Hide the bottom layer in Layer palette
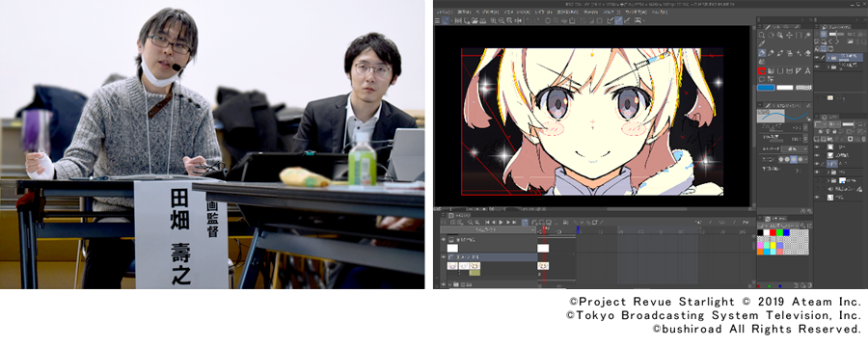This screenshot has width=868, height=347. pyautogui.click(x=817, y=197)
